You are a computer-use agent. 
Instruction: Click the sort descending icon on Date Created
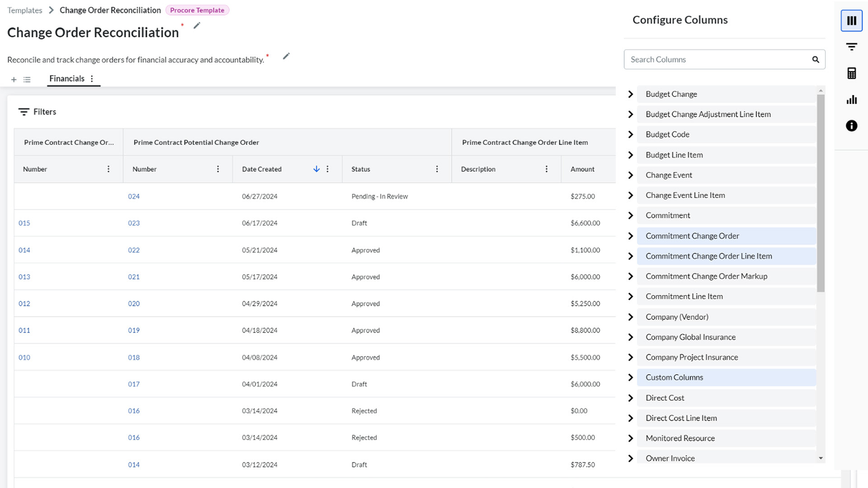pyautogui.click(x=316, y=169)
